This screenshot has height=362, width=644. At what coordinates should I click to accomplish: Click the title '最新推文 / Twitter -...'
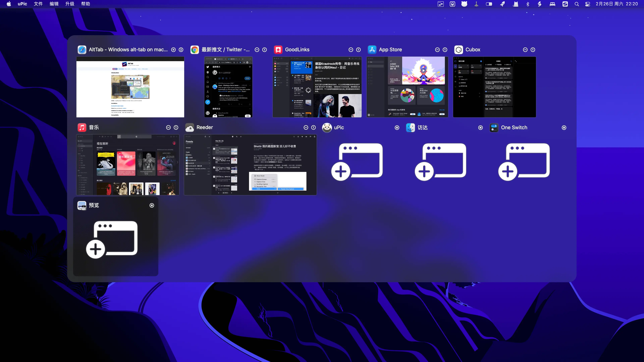(x=226, y=49)
